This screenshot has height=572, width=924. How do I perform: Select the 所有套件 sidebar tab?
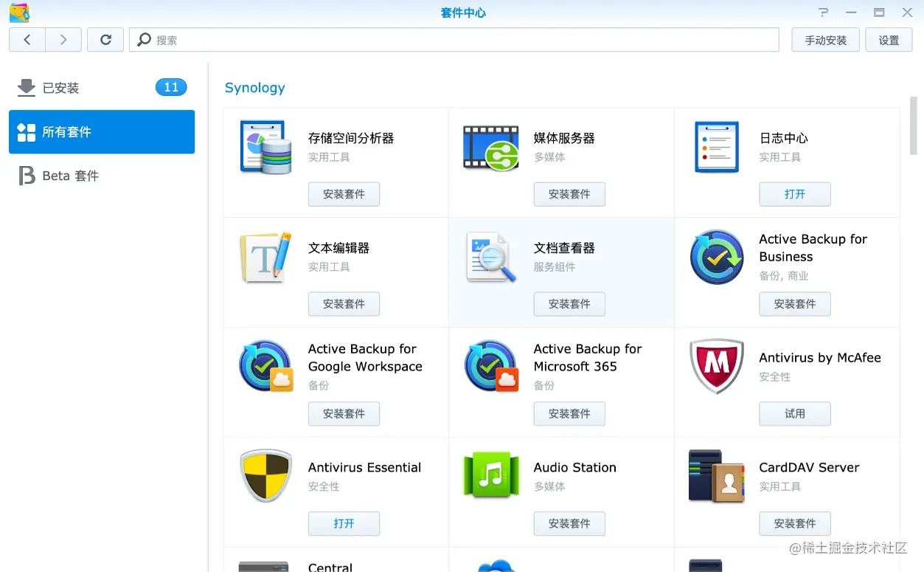[102, 132]
